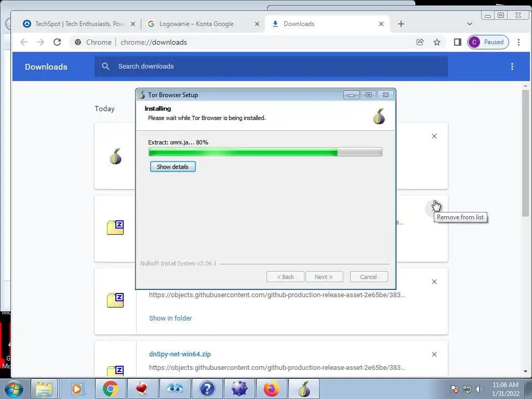Click the Search downloads field
The height and width of the screenshot is (399, 532).
coord(271,66)
